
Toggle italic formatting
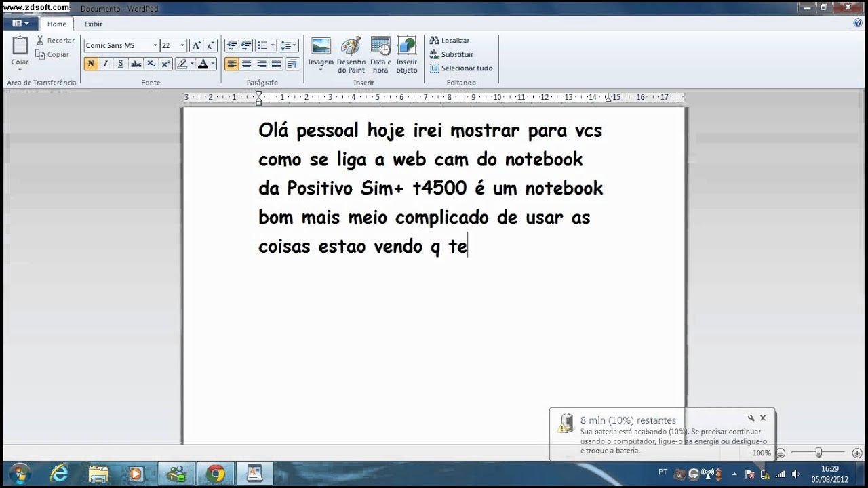(x=105, y=64)
